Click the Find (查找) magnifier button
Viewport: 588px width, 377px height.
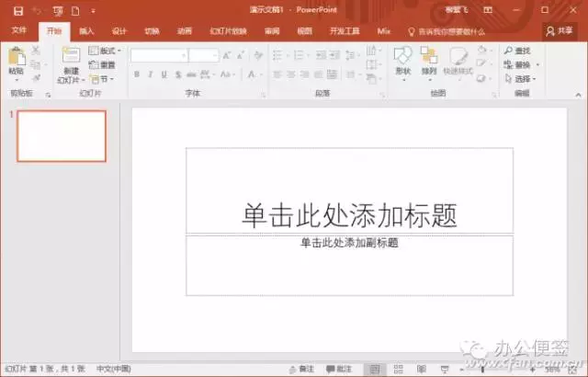click(x=516, y=51)
